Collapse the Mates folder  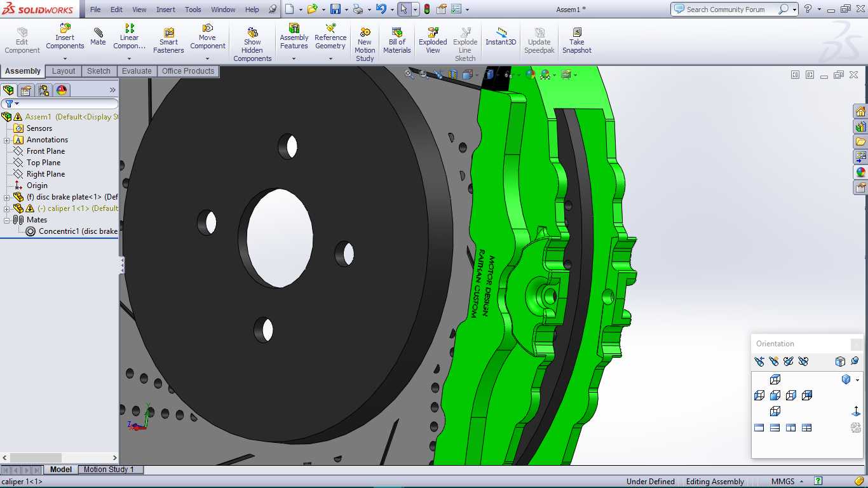6,220
